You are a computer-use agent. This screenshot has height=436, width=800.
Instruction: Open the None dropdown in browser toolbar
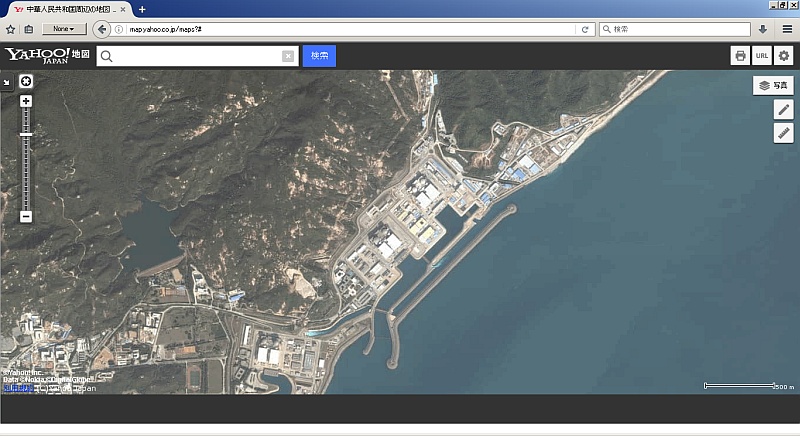point(64,29)
